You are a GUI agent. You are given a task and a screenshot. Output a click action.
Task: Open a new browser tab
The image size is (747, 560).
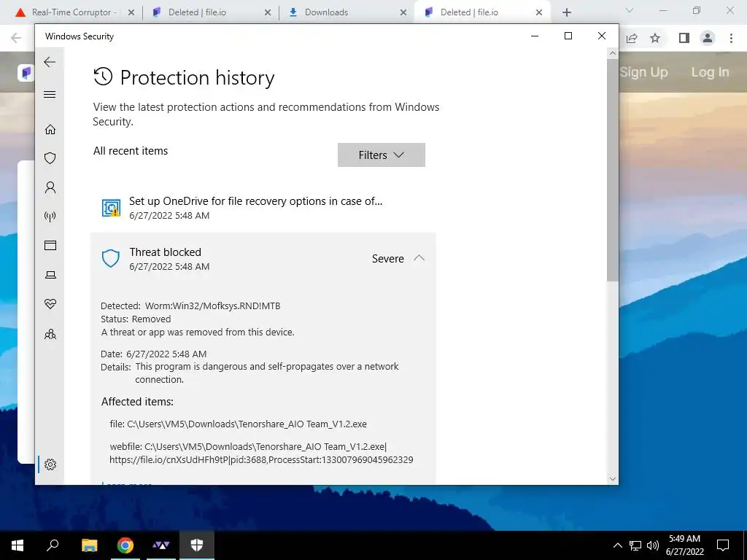(566, 12)
